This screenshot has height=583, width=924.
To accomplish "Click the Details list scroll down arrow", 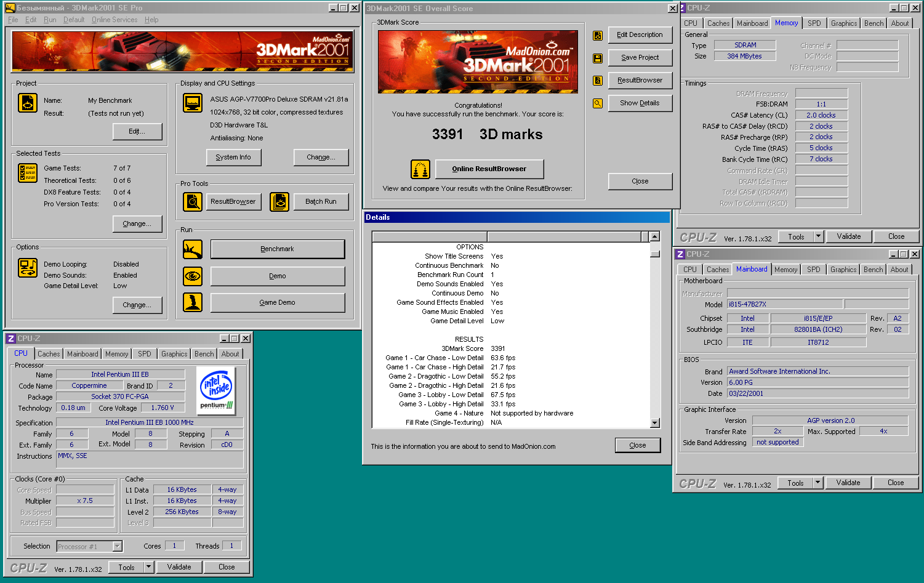I will click(x=655, y=423).
